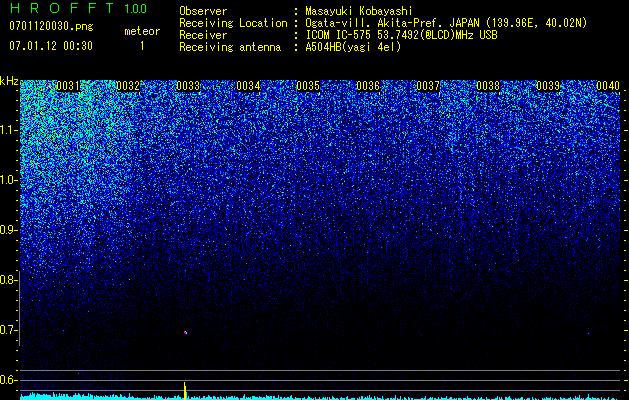Click the A504HB(yagi 4el) antenna text
The height and width of the screenshot is (400, 629).
353,47
